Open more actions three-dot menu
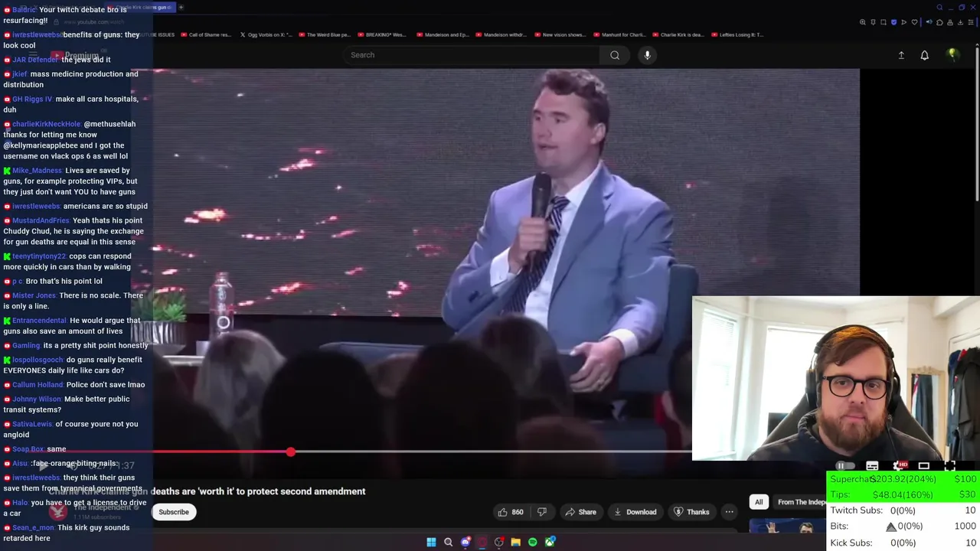This screenshot has width=980, height=551. (730, 512)
